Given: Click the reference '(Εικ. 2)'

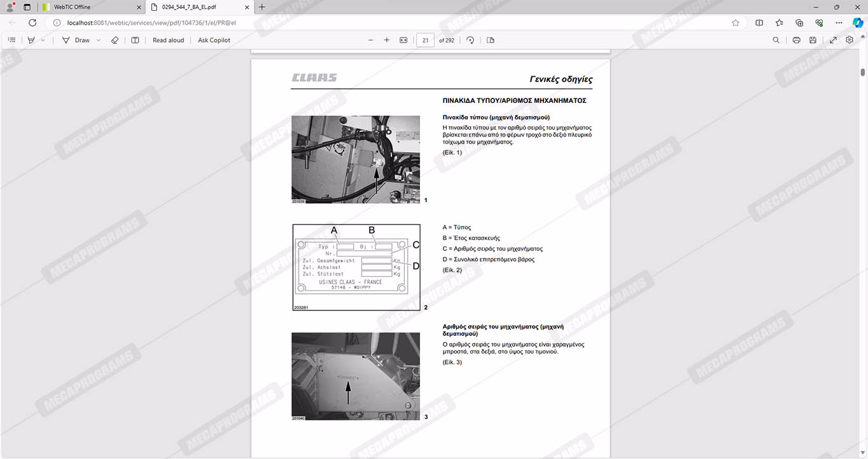Looking at the screenshot, I should click(x=452, y=270).
